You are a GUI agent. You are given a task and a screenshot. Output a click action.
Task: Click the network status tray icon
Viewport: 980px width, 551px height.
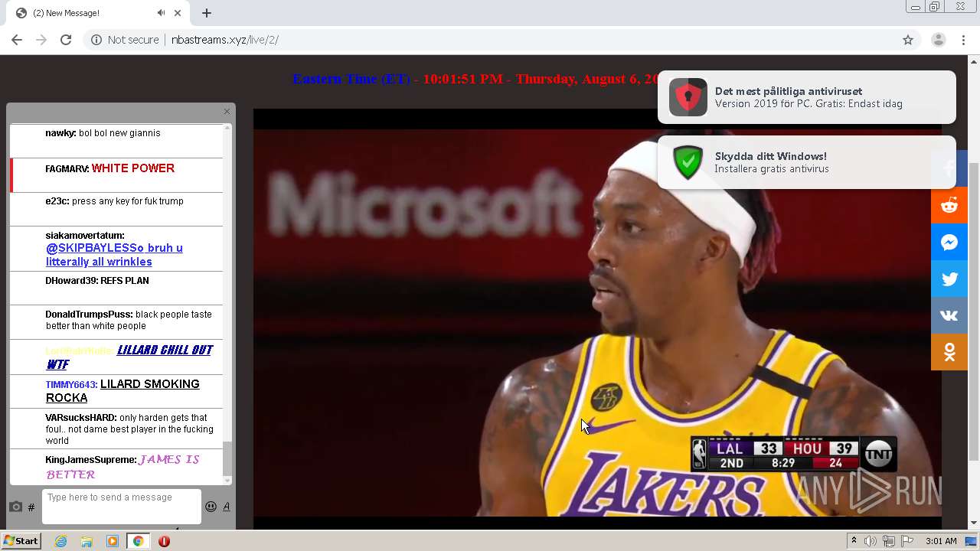click(x=889, y=541)
